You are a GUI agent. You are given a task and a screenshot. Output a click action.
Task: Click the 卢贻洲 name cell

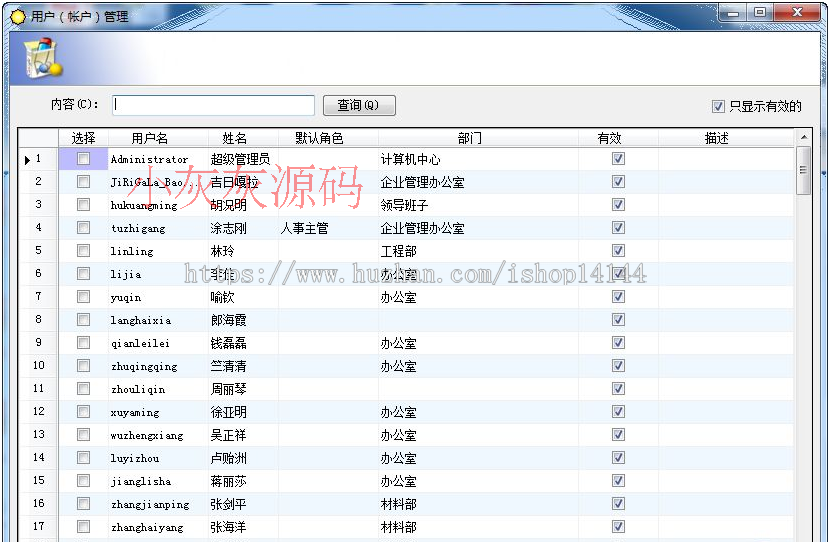[243, 458]
